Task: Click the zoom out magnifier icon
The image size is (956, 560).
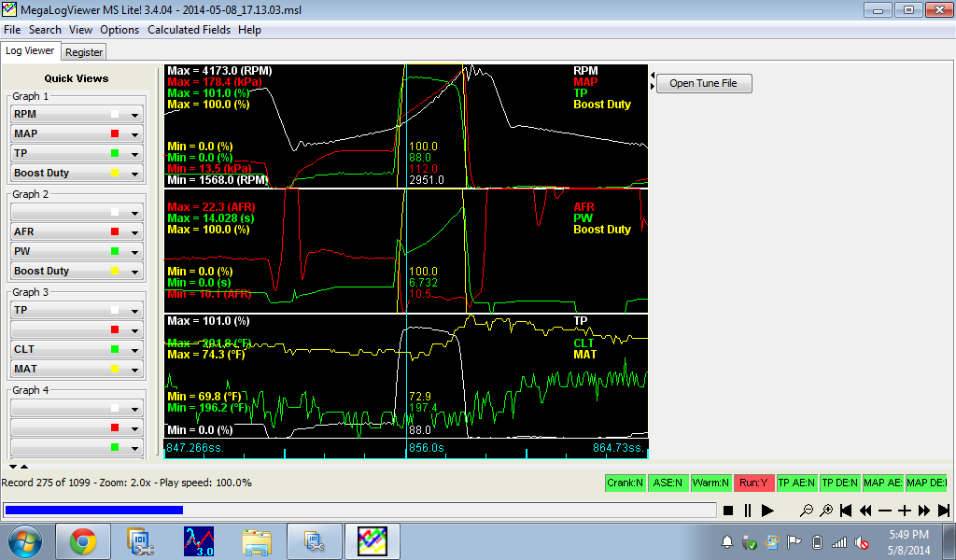Action: pyautogui.click(x=807, y=511)
